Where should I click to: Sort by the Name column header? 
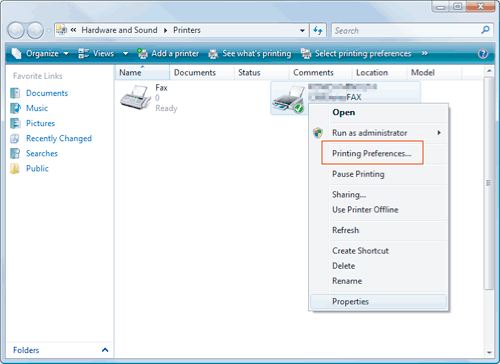(x=142, y=72)
